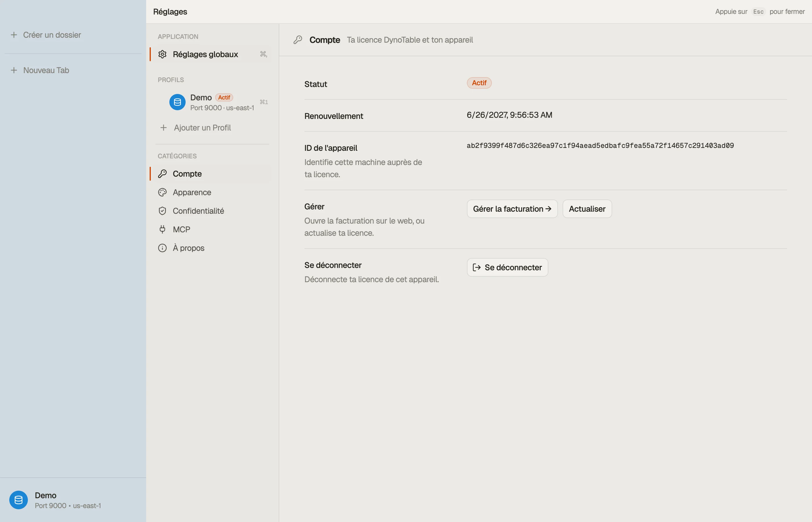Click the key icon next to Compte category

(x=162, y=174)
